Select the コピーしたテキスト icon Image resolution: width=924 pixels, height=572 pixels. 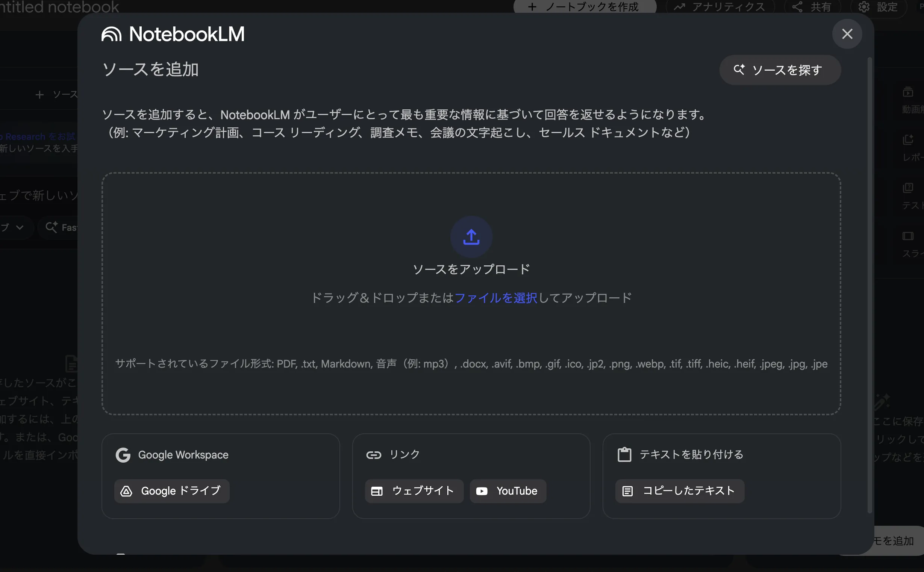[628, 491]
